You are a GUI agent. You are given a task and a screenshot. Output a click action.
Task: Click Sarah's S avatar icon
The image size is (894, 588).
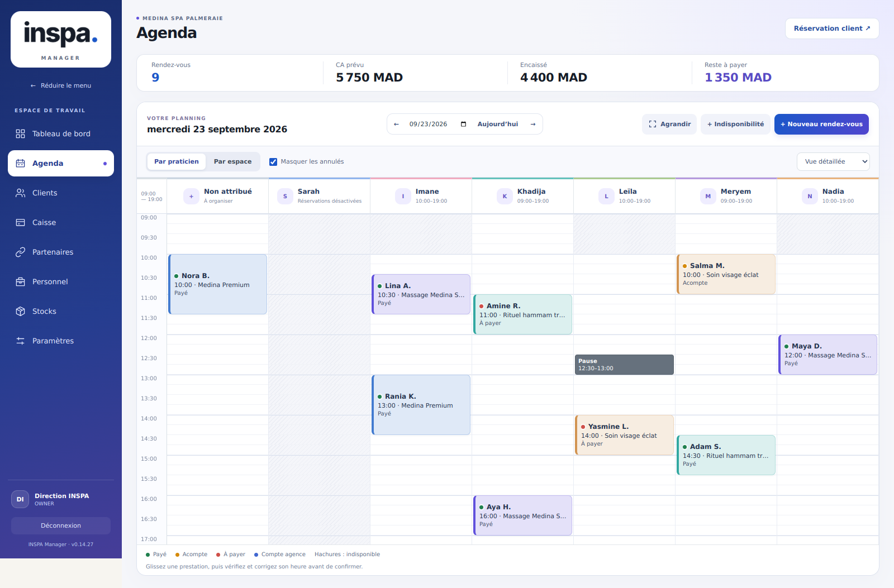pyautogui.click(x=285, y=196)
